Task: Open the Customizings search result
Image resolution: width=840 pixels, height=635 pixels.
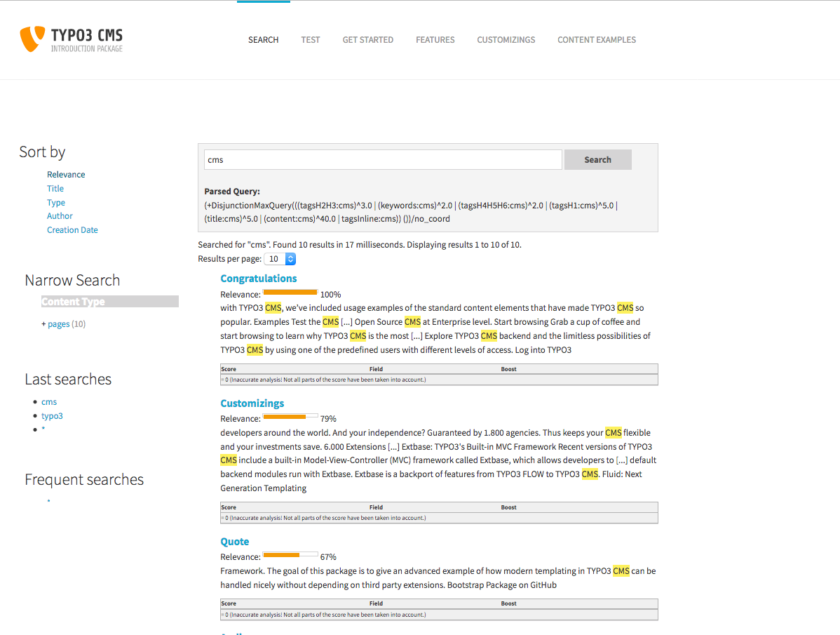Action: (x=252, y=403)
